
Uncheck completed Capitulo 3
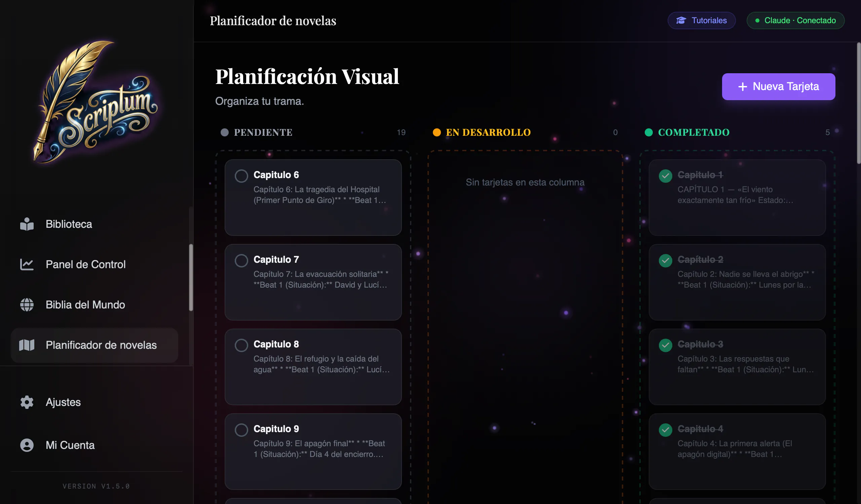click(665, 345)
